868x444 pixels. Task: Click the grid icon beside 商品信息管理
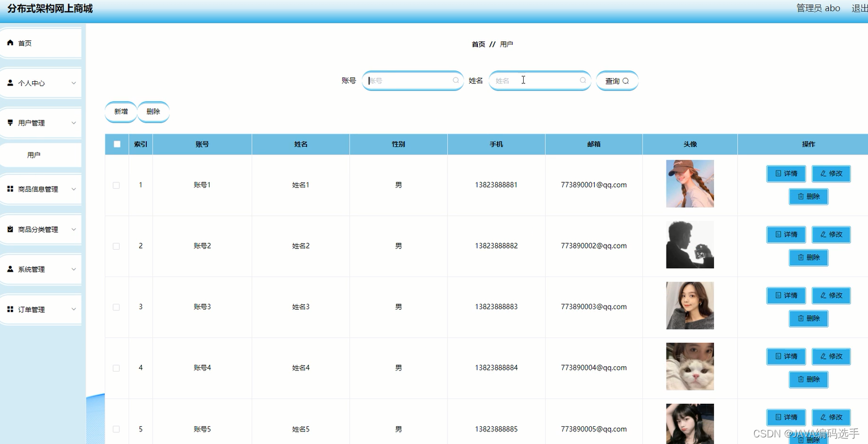pyautogui.click(x=10, y=189)
